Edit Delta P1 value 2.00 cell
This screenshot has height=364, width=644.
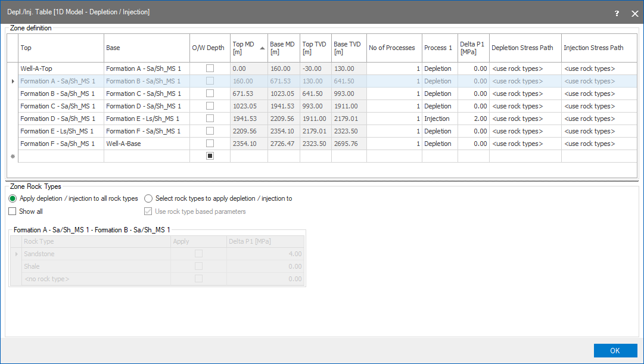coord(474,119)
